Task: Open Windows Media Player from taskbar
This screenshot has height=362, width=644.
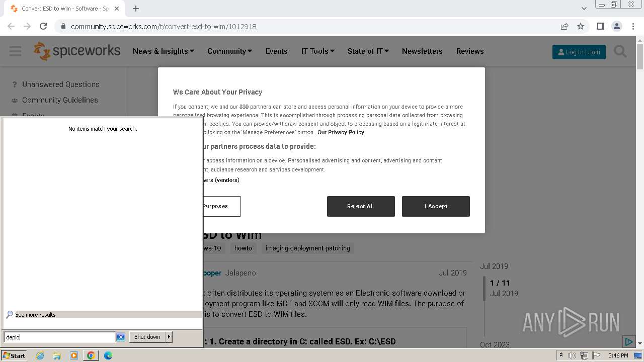Action: 74,355
